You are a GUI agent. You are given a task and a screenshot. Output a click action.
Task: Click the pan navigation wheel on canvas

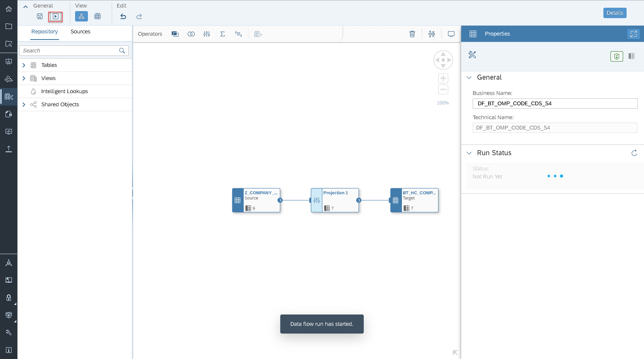[443, 60]
